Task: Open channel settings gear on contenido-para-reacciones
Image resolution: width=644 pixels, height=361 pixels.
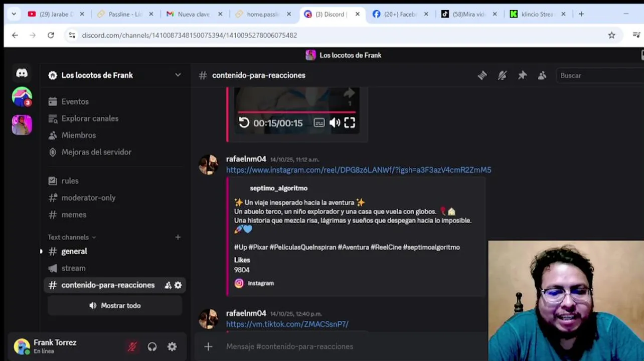Action: [x=178, y=285]
